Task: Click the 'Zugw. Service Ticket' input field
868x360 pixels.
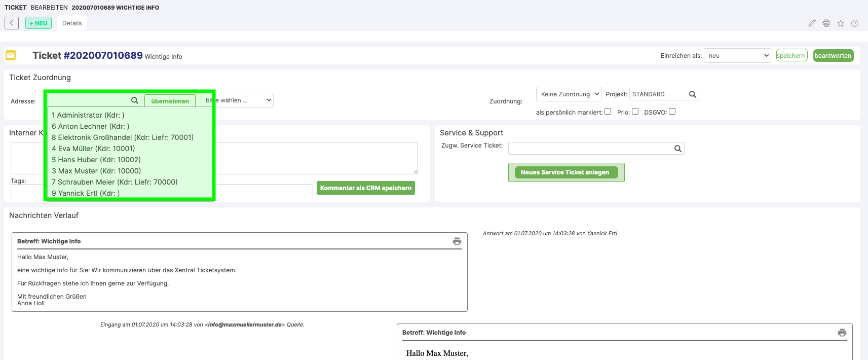Action: click(590, 149)
